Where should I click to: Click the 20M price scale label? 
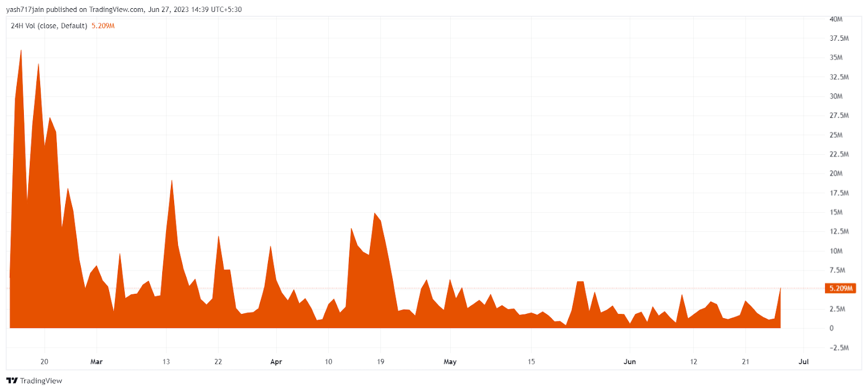click(x=836, y=173)
